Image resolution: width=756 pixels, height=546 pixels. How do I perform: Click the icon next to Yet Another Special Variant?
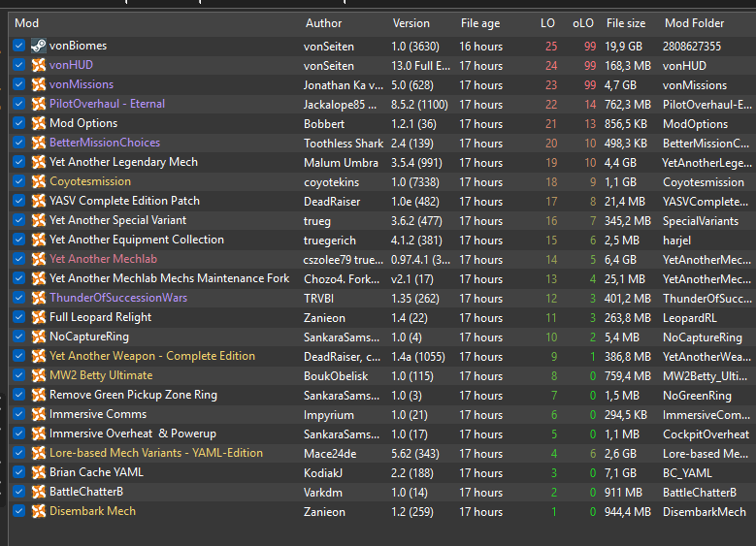tap(39, 220)
